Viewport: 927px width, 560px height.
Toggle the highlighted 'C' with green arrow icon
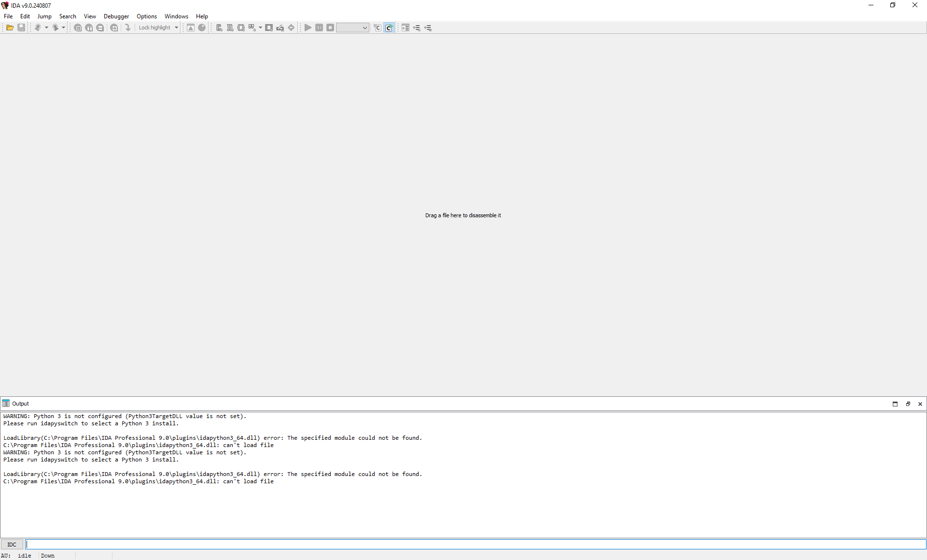[x=389, y=28]
